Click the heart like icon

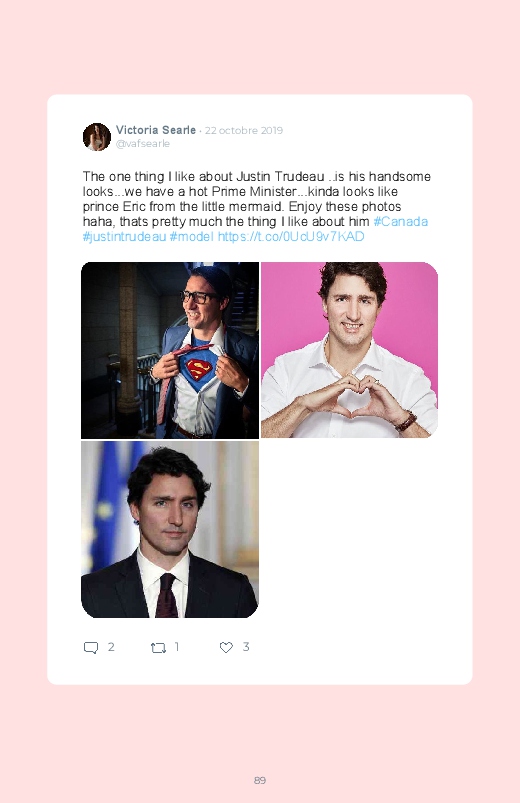point(226,647)
